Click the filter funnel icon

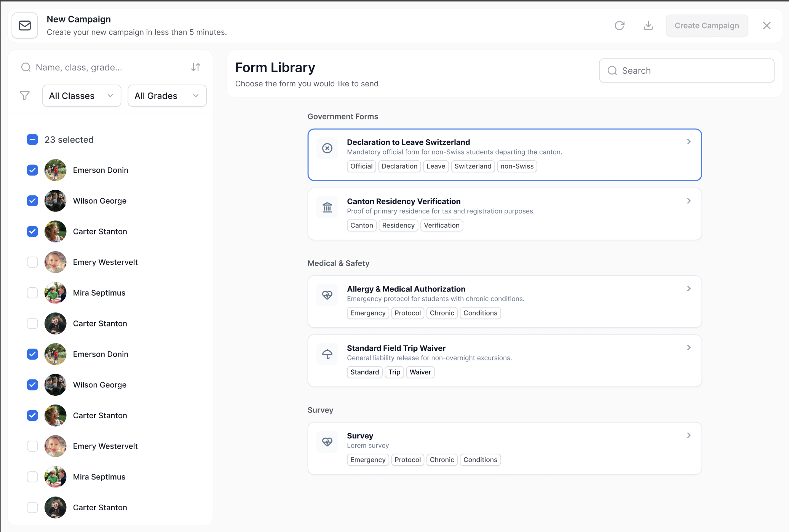coord(25,96)
